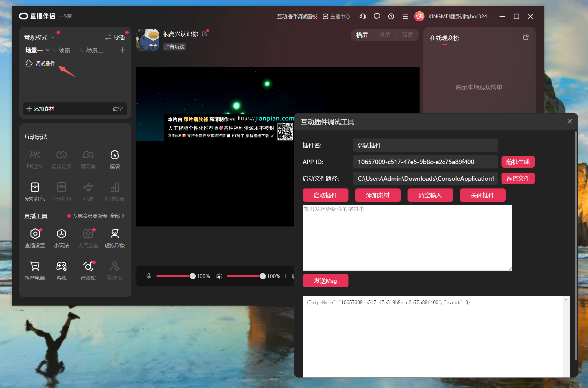Open the 虚拟形象 virtual avatar tool
588x388 pixels.
114,234
